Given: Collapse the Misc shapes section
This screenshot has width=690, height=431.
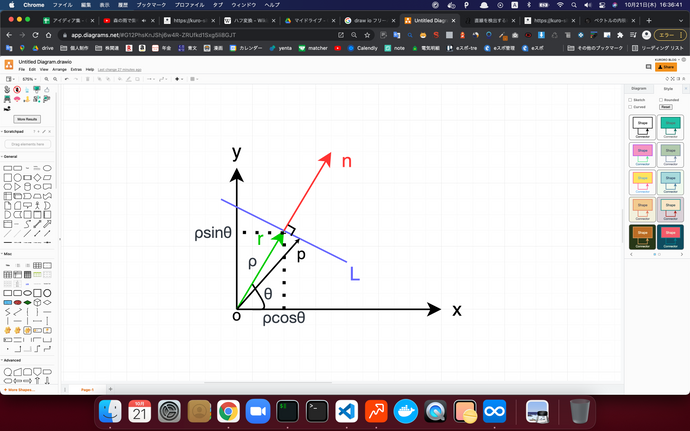Looking at the screenshot, I should 7,254.
